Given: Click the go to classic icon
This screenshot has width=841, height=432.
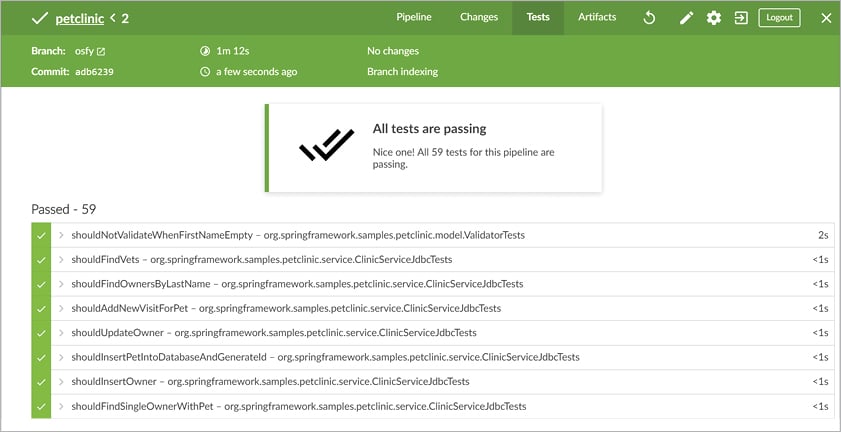Looking at the screenshot, I should (x=741, y=18).
